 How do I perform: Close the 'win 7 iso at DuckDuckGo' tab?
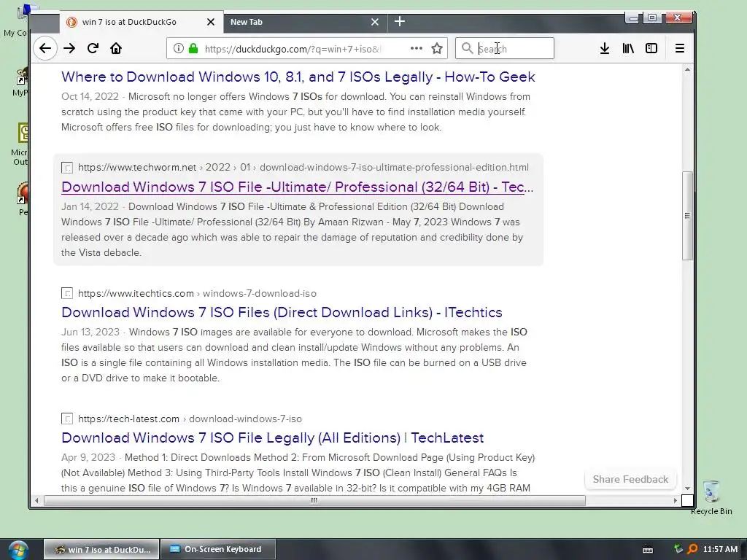click(211, 22)
